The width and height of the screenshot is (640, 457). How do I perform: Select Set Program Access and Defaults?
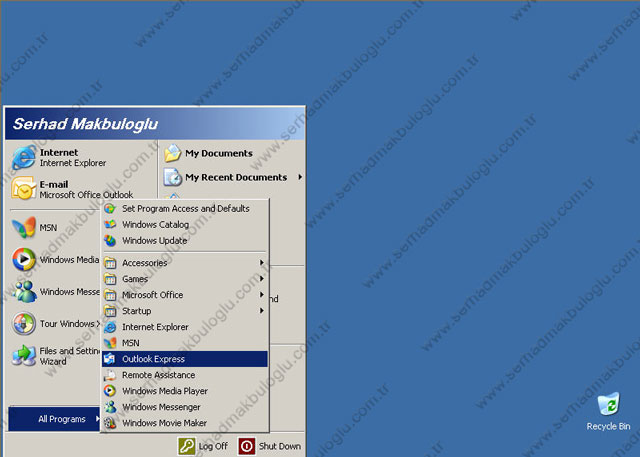185,209
